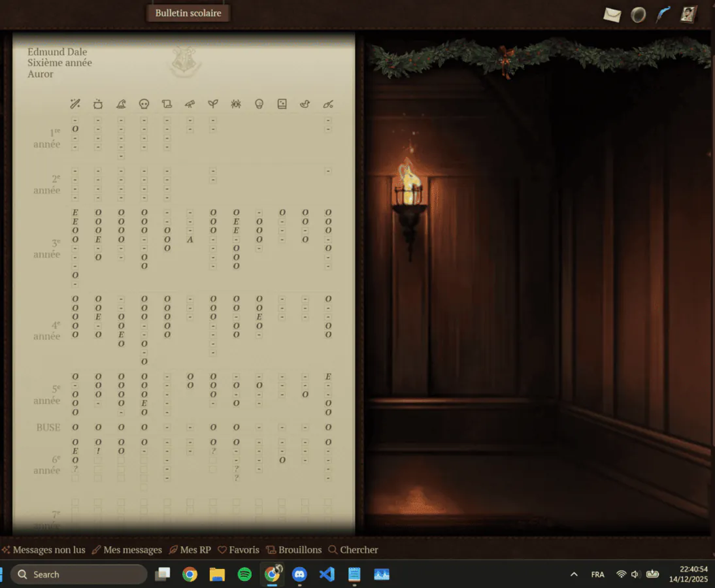Click the '4e année' row label
Screen dimensions: 715x588
[x=47, y=331]
